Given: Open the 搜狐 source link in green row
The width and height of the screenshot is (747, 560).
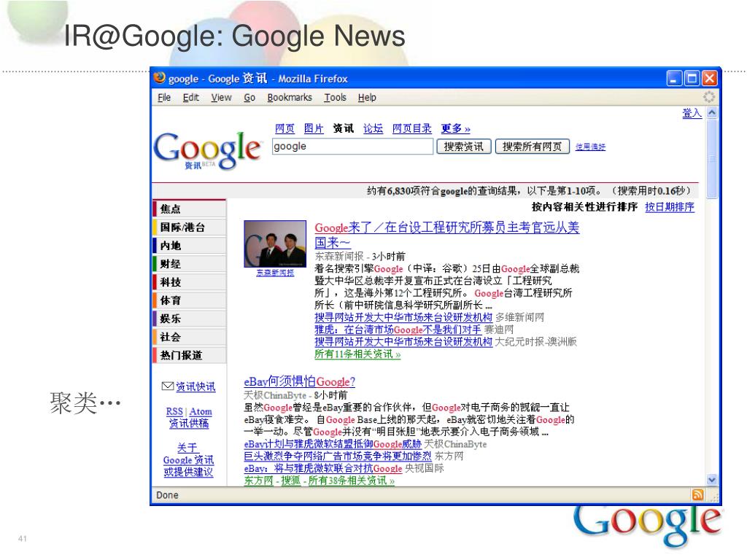Looking at the screenshot, I should point(290,481).
